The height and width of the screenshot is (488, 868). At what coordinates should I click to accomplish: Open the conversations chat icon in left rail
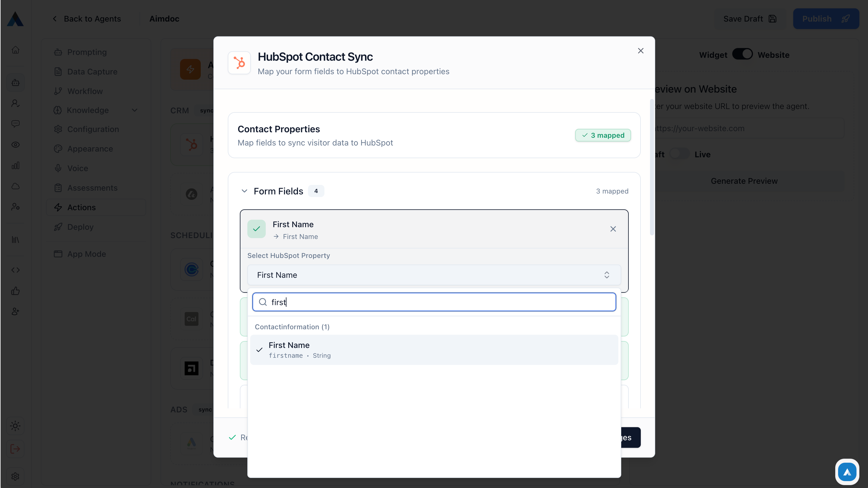16,124
